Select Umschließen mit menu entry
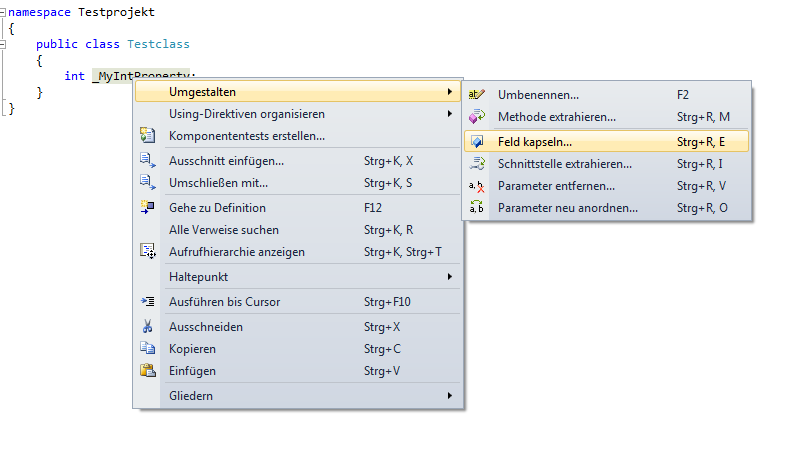 click(218, 183)
